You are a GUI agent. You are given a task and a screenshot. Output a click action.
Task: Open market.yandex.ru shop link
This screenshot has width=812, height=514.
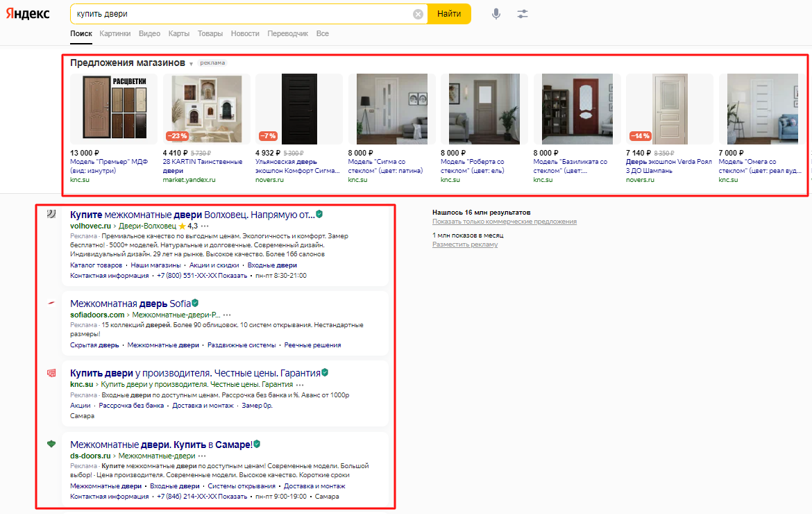[x=189, y=180]
